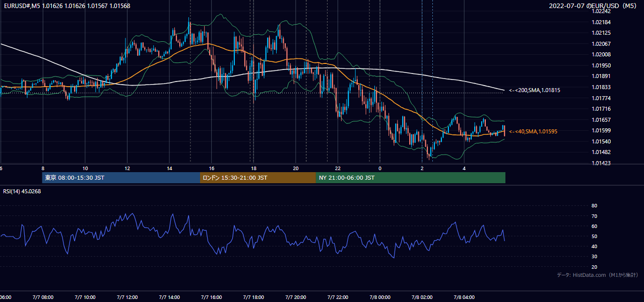Screen dimensions: 644x302
Task: Click price axis value 1.01482
Action: click(x=602, y=152)
